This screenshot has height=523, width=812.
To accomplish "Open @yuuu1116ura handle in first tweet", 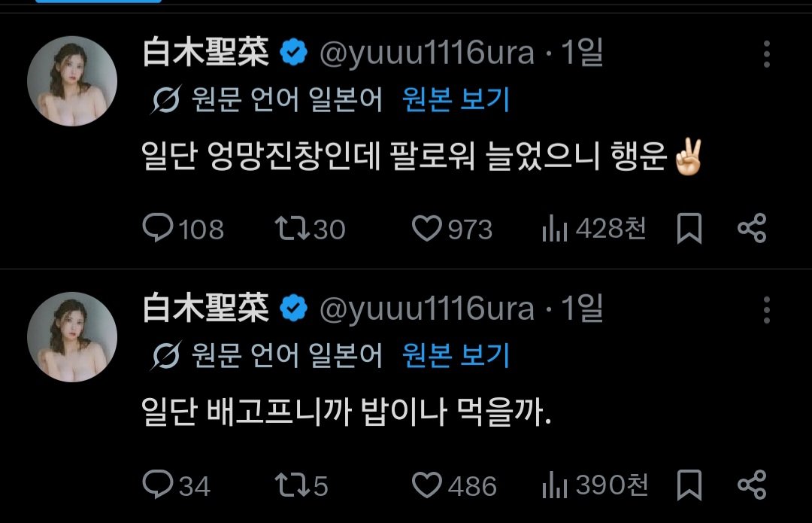I will pyautogui.click(x=427, y=53).
